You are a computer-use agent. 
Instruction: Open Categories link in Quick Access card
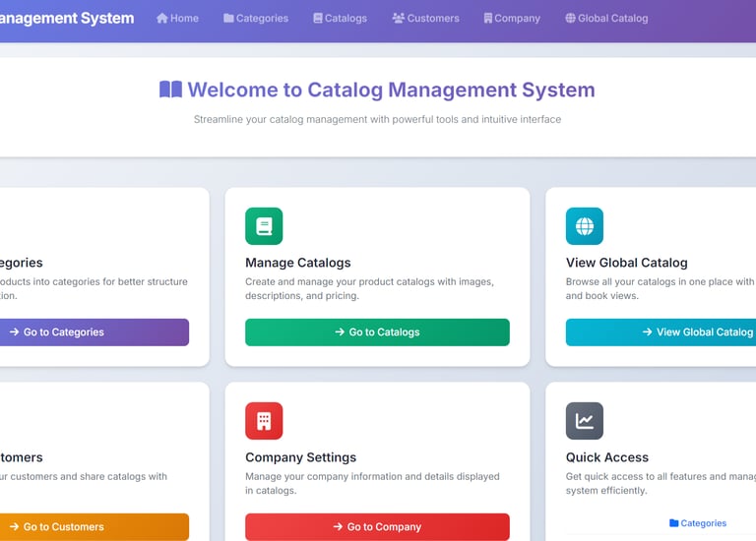point(698,523)
